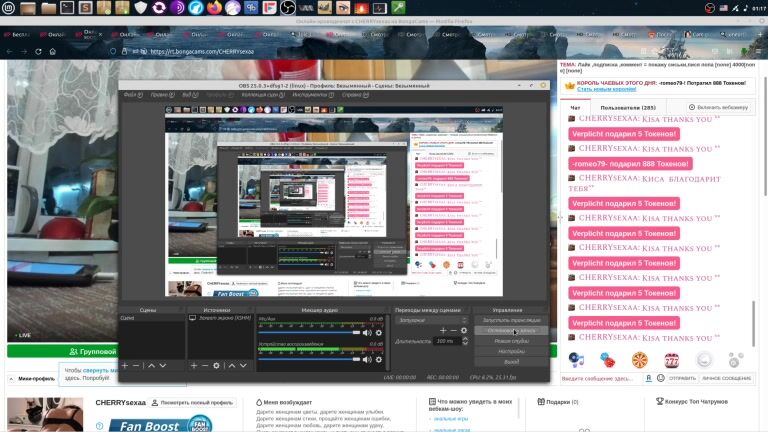The image size is (768, 432).
Task: Open source properties gear in Sources panel
Action: click(x=216, y=365)
